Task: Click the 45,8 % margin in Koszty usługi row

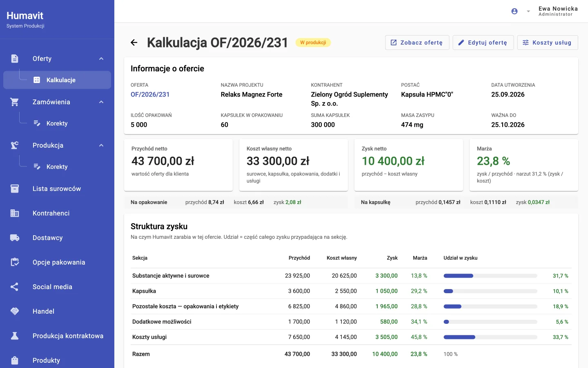Action: [x=419, y=337]
